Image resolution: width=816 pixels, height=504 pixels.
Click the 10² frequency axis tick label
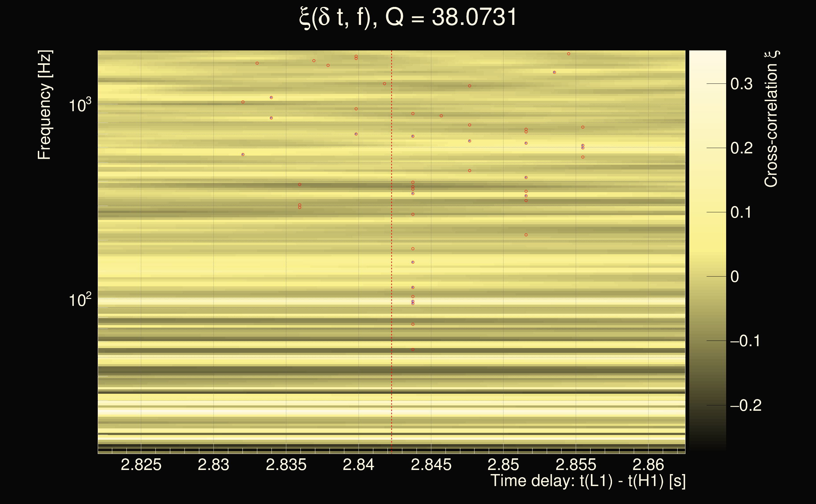pos(80,300)
